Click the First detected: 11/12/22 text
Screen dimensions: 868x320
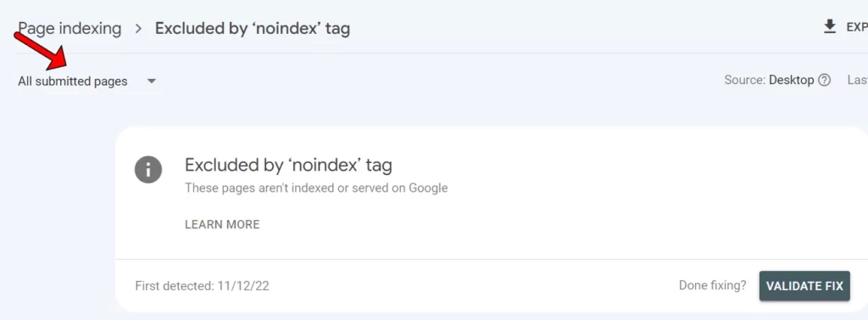point(202,286)
